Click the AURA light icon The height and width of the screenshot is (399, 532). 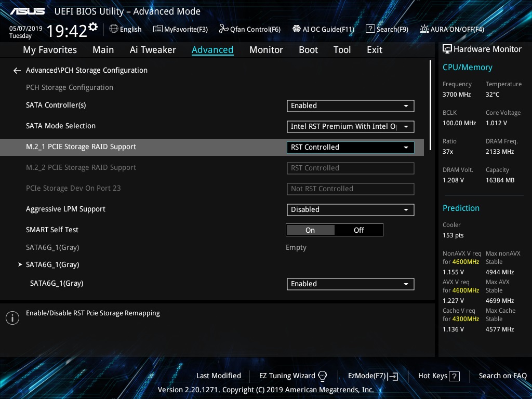[x=424, y=29]
